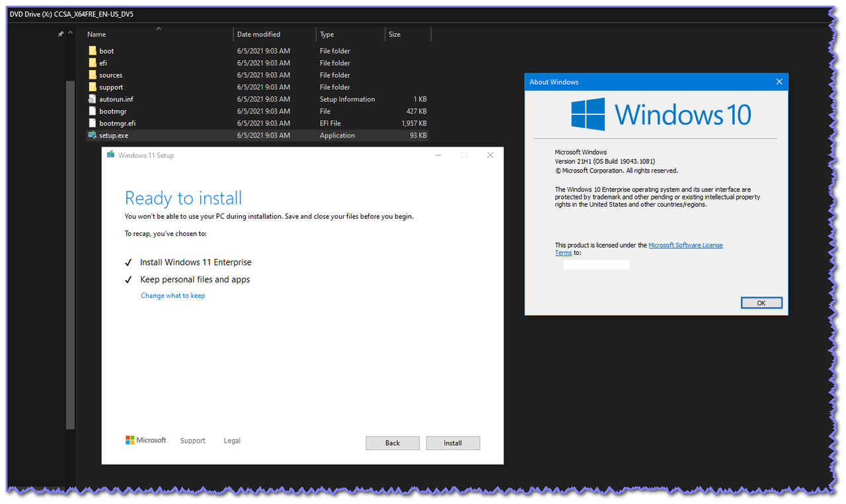Screen dimensions: 846x504
Task: Click 'Setup Information' type cell
Action: click(347, 99)
